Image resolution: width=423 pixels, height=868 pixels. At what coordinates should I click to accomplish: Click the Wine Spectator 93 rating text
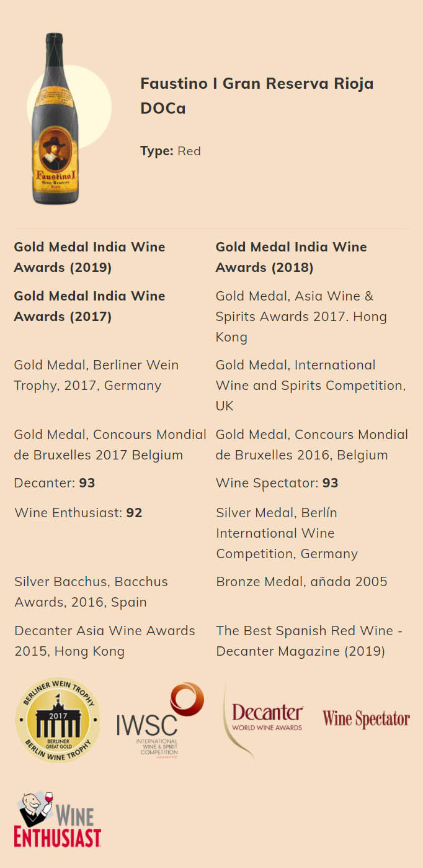tap(277, 483)
